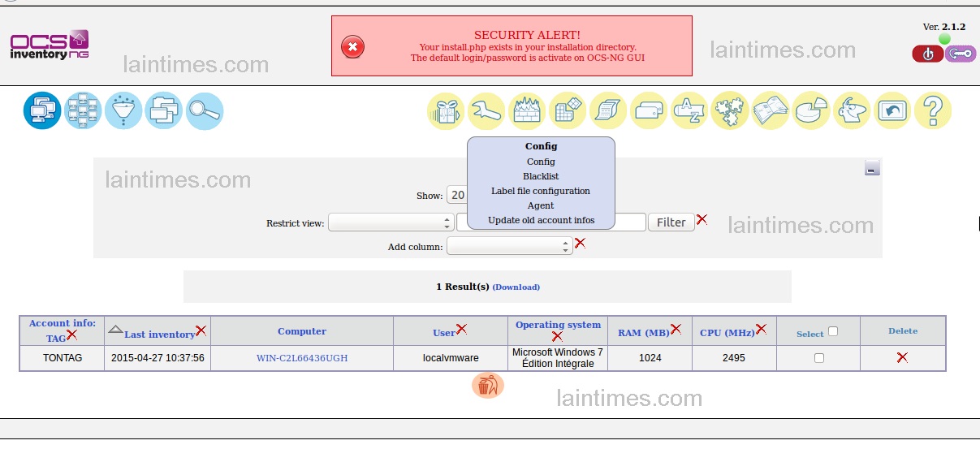
Task: Click the green status indicator under version
Action: tap(944, 39)
